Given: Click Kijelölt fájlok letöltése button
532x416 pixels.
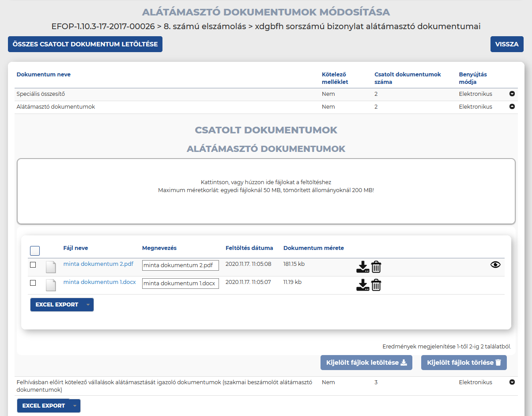Looking at the screenshot, I should (366, 363).
